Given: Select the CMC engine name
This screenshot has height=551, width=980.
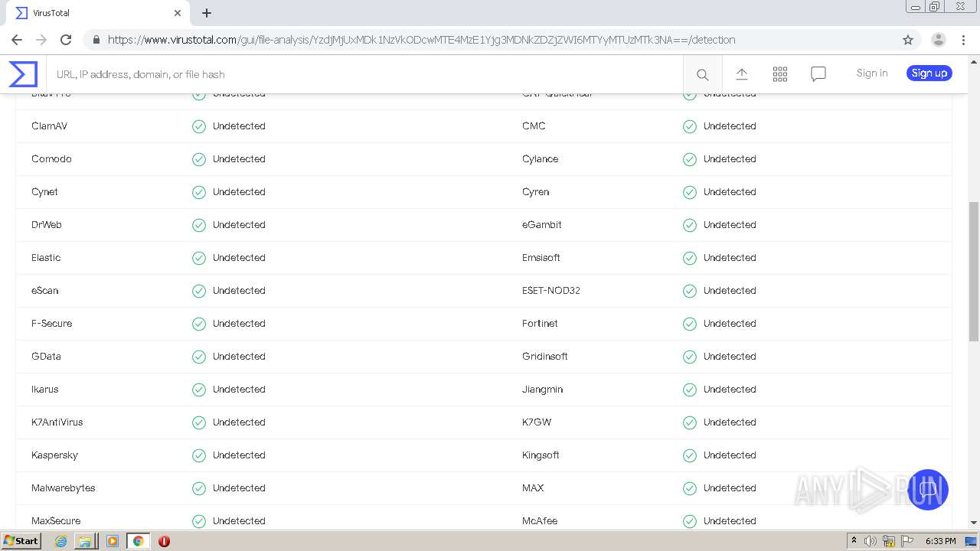Looking at the screenshot, I should pos(534,126).
